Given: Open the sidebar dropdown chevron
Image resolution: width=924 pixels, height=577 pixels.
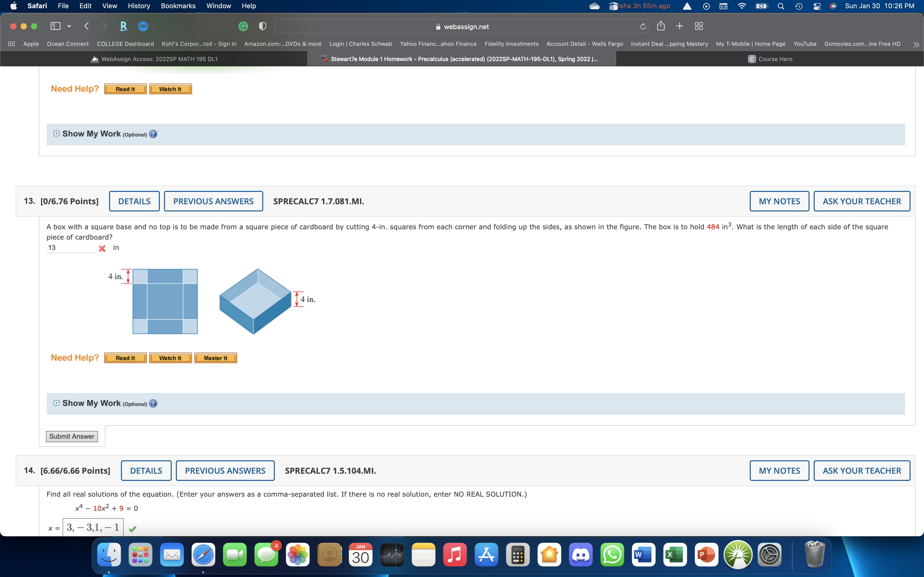Looking at the screenshot, I should pyautogui.click(x=69, y=26).
